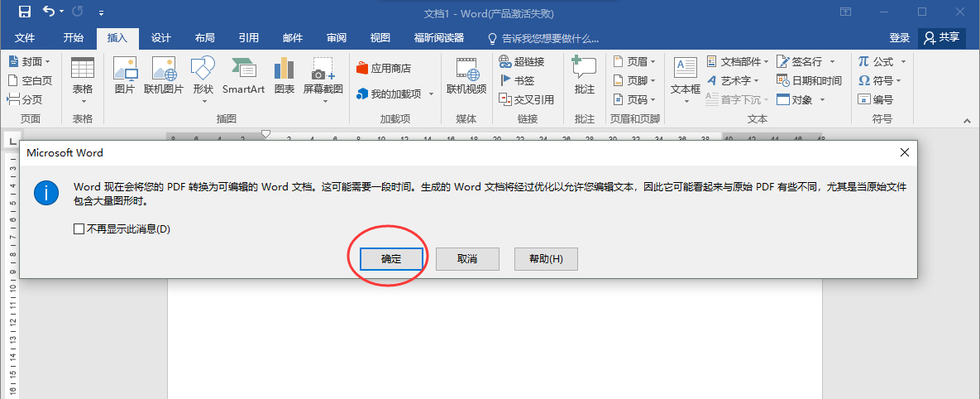Image resolution: width=980 pixels, height=399 pixels.
Task: Switch to the 引用 tab
Action: [x=249, y=37]
